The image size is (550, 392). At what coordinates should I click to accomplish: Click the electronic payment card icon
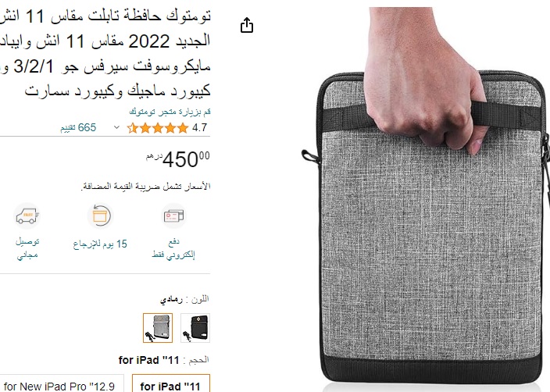[173, 216]
